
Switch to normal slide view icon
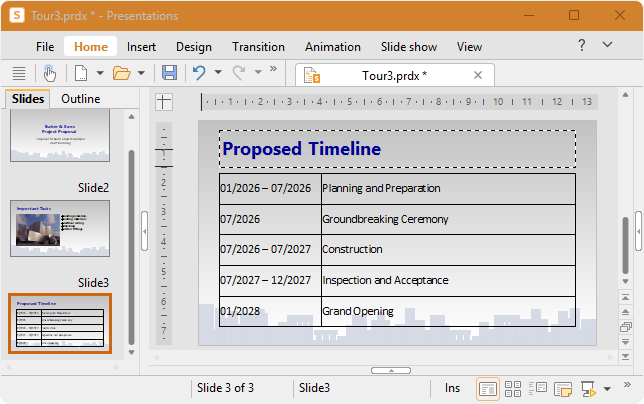coord(488,388)
